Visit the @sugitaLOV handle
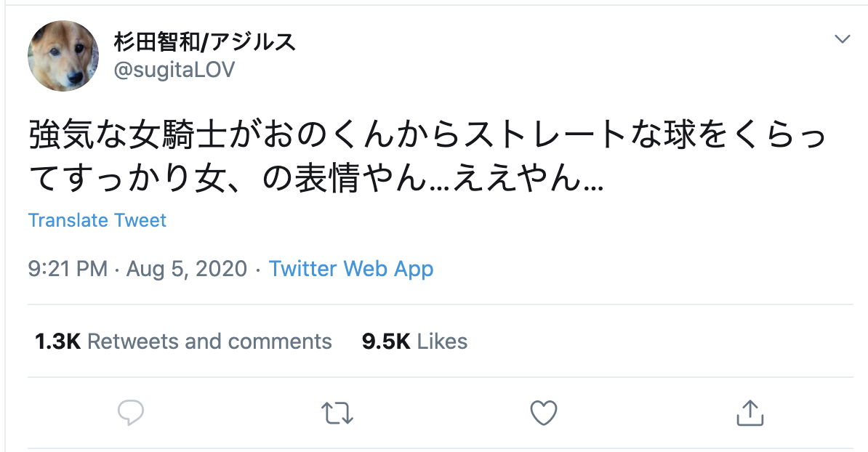Viewport: 868px width, 452px height. click(x=174, y=70)
